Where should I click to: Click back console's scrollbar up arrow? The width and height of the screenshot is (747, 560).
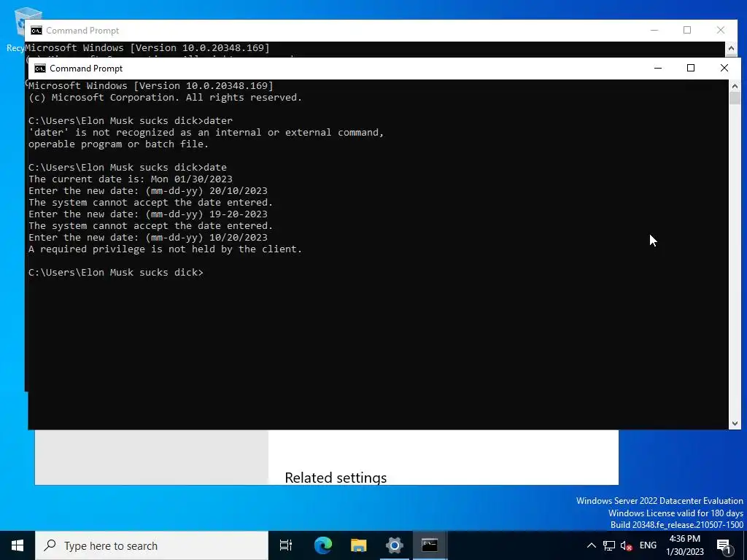[x=731, y=48]
